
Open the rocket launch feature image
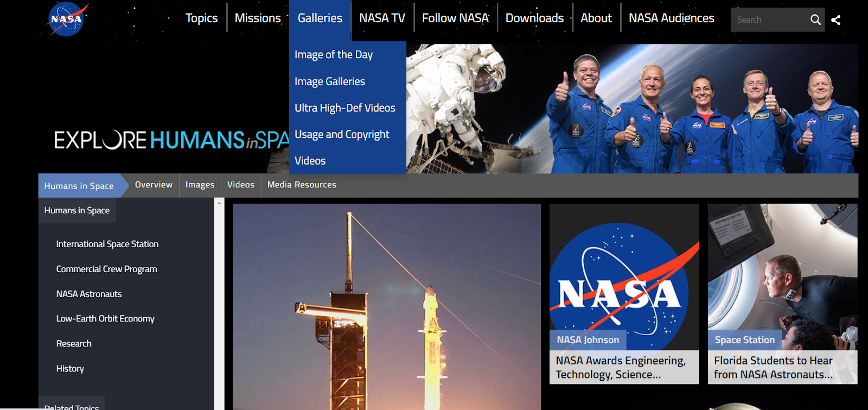coord(387,307)
